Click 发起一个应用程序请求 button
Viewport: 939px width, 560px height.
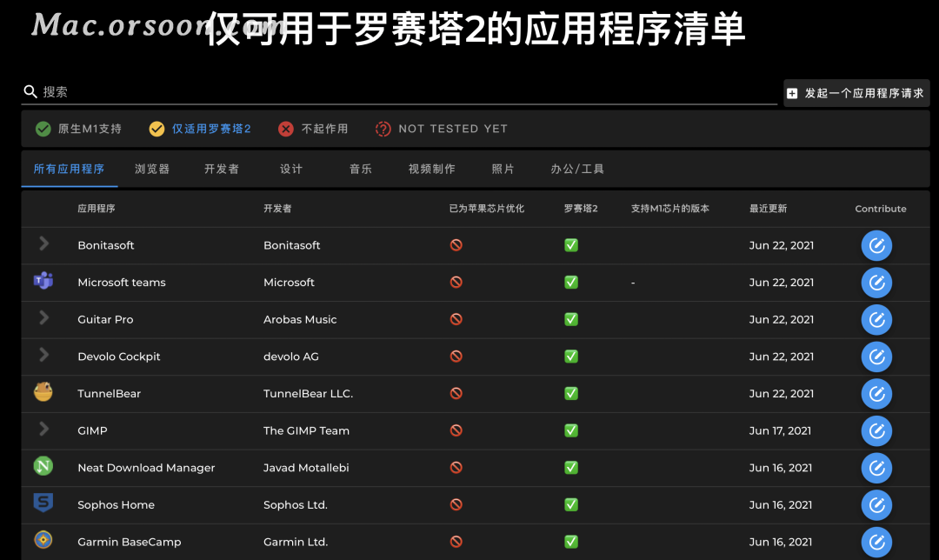(856, 93)
